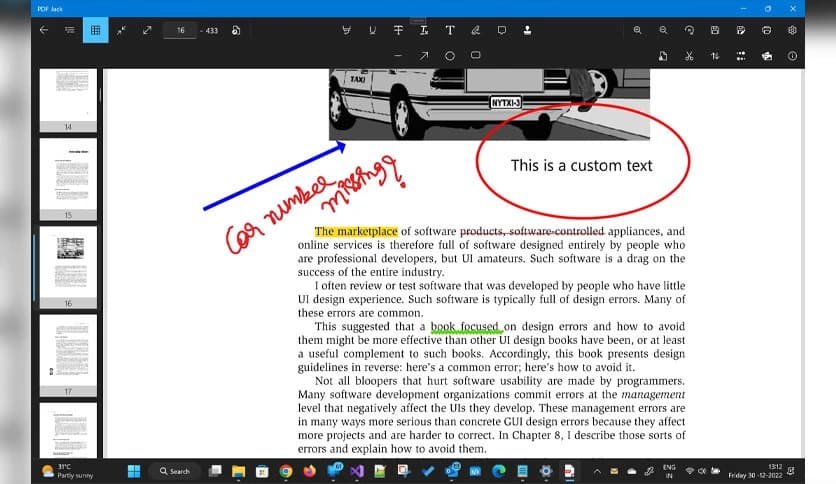Click the save document icon
This screenshot has width=836, height=484.
coord(715,30)
